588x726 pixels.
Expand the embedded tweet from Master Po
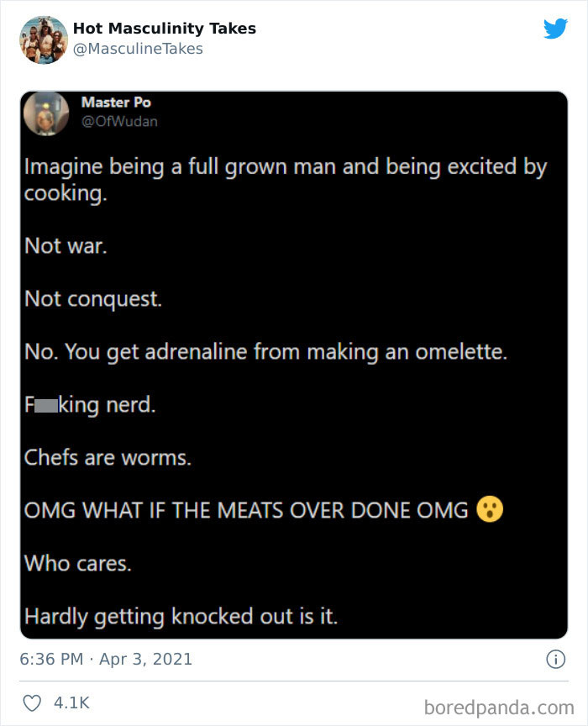pos(294,361)
